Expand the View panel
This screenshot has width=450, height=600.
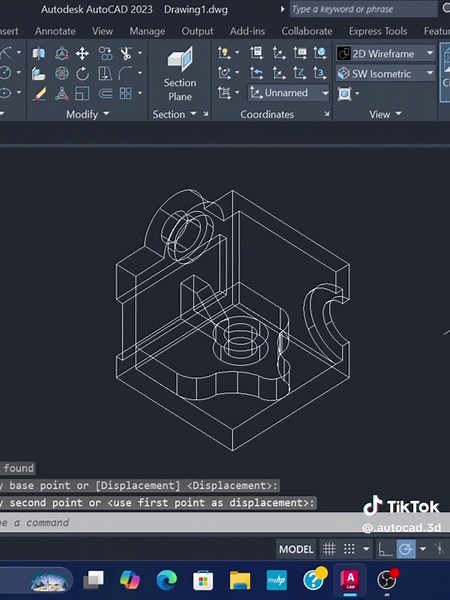385,114
